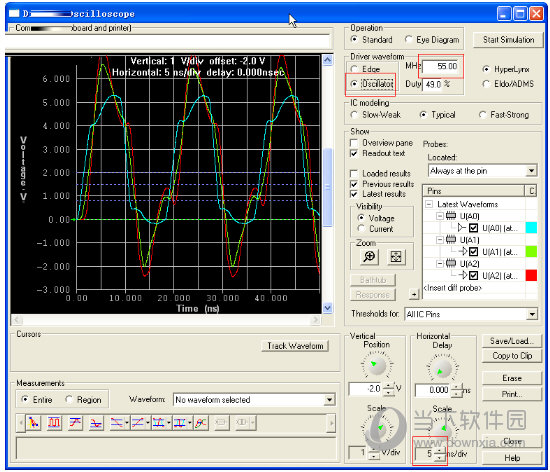Viewport: 550px width, 472px height.
Task: Click the Save/Load button
Action: [512, 341]
